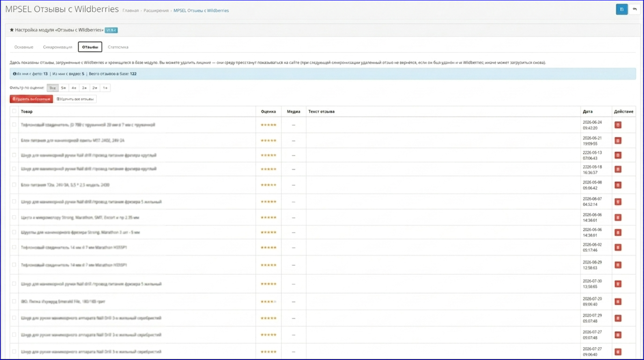The height and width of the screenshot is (360, 644).
Task: Open the Статистика tab
Action: (x=118, y=47)
